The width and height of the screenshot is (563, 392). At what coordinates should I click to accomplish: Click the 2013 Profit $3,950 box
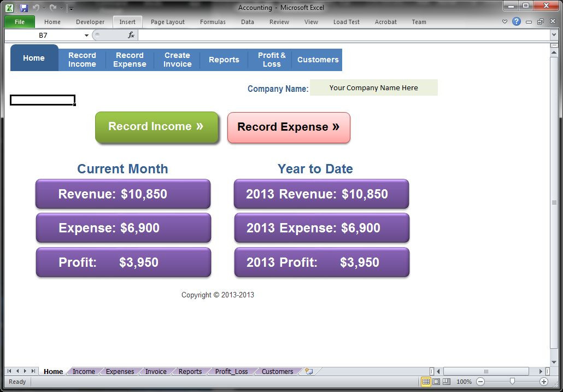[322, 262]
